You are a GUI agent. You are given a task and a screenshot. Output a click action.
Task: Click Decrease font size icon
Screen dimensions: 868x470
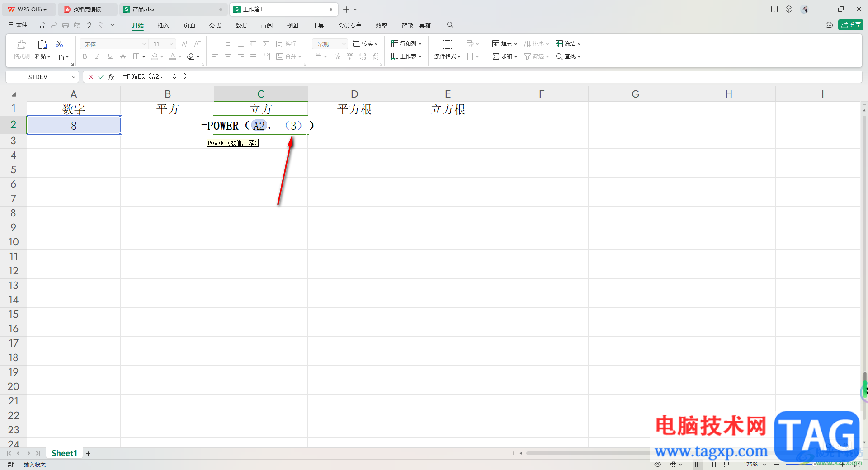[197, 44]
